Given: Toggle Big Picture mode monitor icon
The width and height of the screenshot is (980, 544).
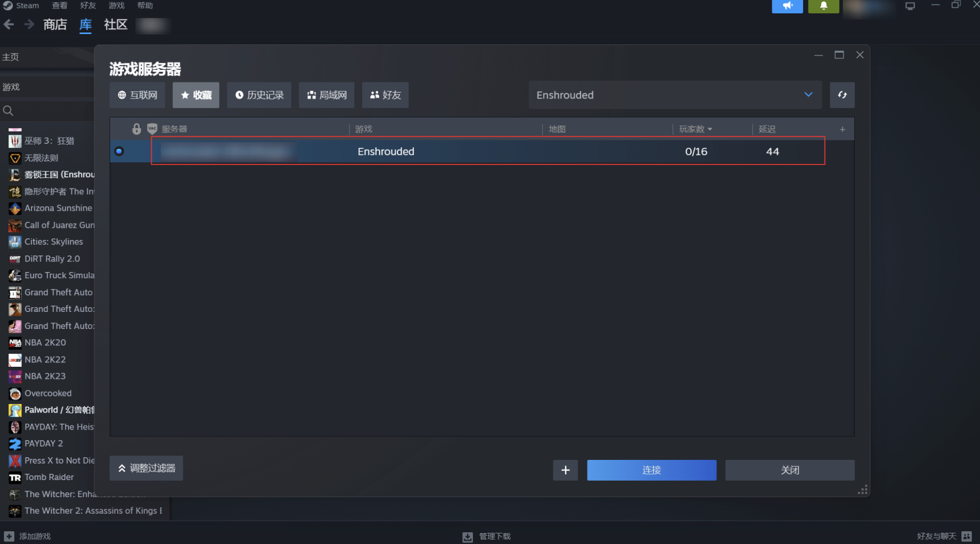Looking at the screenshot, I should click(910, 6).
